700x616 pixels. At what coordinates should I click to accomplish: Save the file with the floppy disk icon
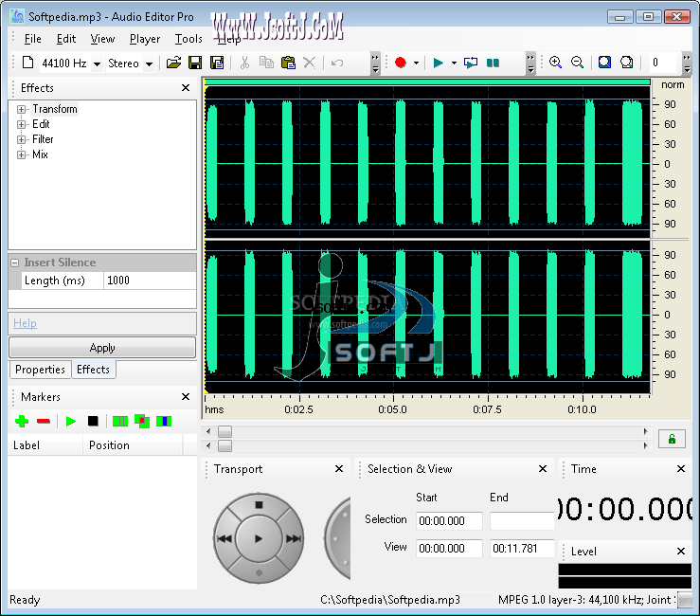(195, 63)
